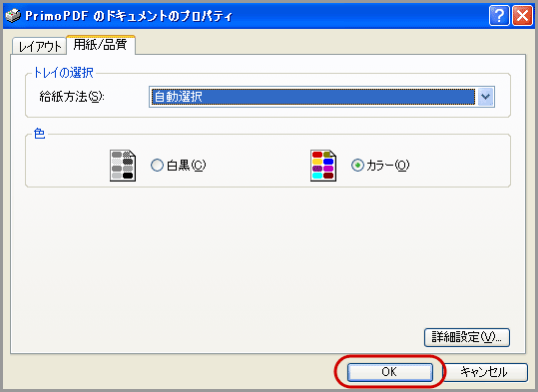Click the OK button
The image size is (538, 392).
coord(389,372)
